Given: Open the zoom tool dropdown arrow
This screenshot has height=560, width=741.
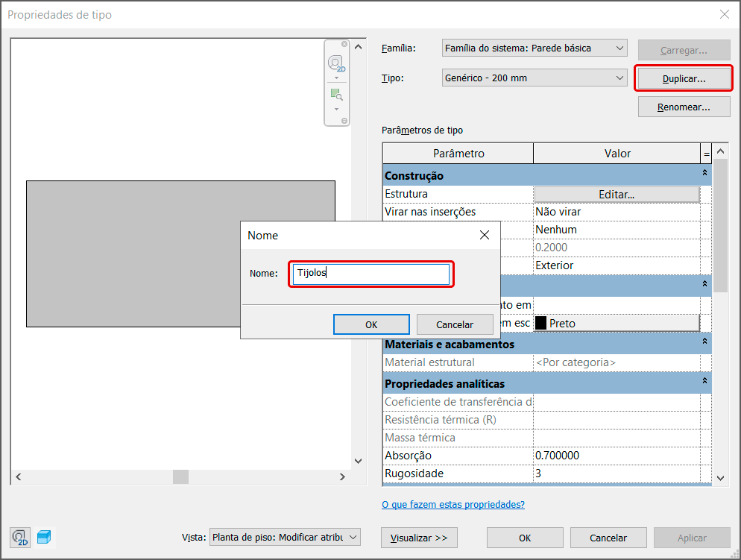Looking at the screenshot, I should click(336, 107).
